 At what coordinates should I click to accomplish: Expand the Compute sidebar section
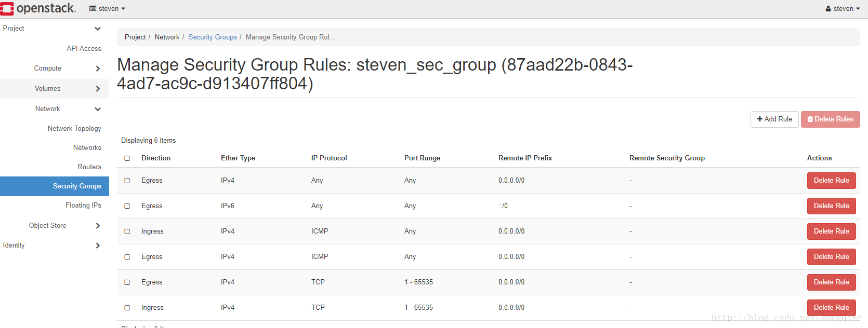click(x=55, y=69)
